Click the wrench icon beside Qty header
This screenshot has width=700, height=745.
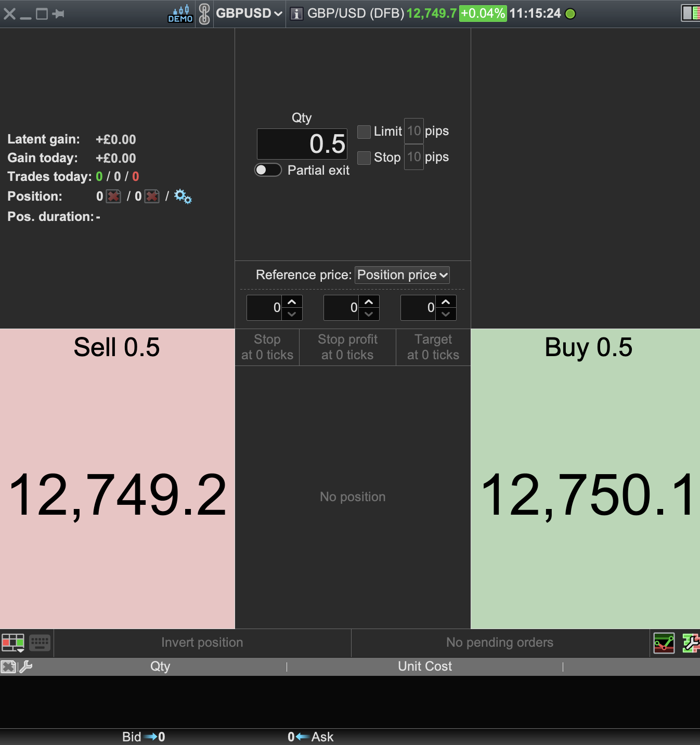click(x=26, y=666)
